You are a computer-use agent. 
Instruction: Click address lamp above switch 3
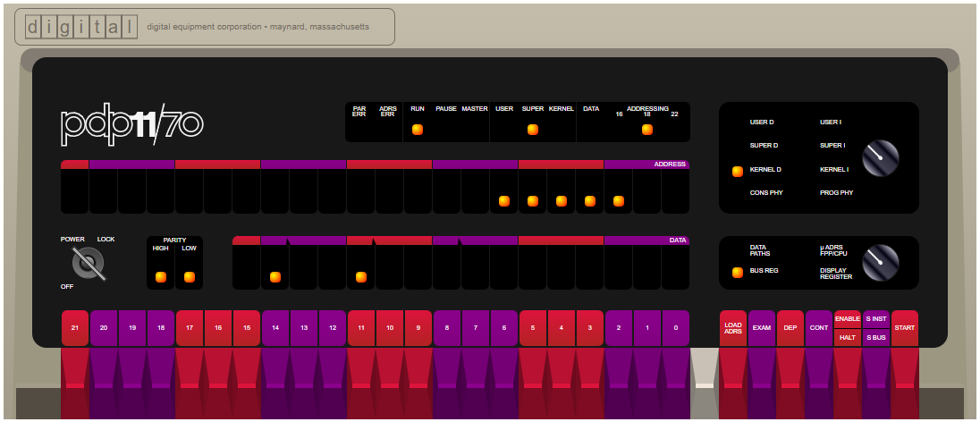590,201
